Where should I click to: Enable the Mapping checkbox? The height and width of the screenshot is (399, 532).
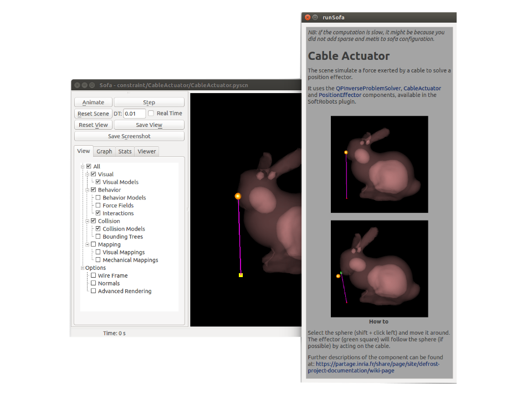coord(93,244)
